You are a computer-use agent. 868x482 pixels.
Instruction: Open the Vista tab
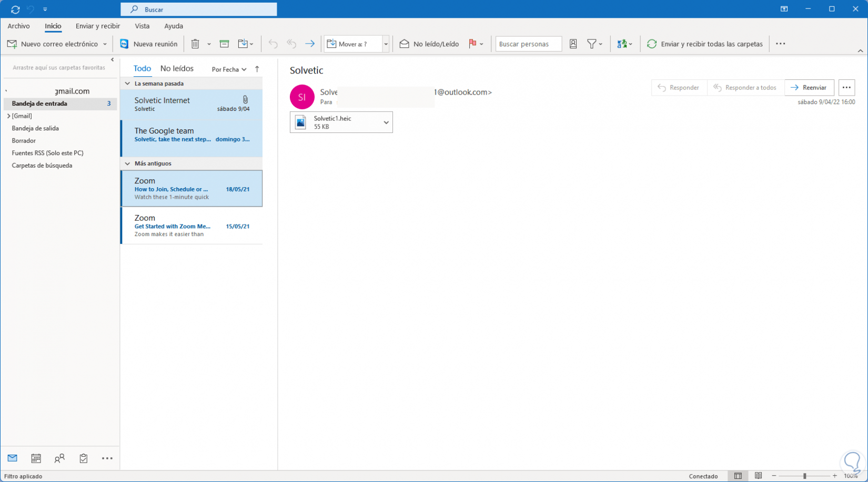(x=142, y=26)
